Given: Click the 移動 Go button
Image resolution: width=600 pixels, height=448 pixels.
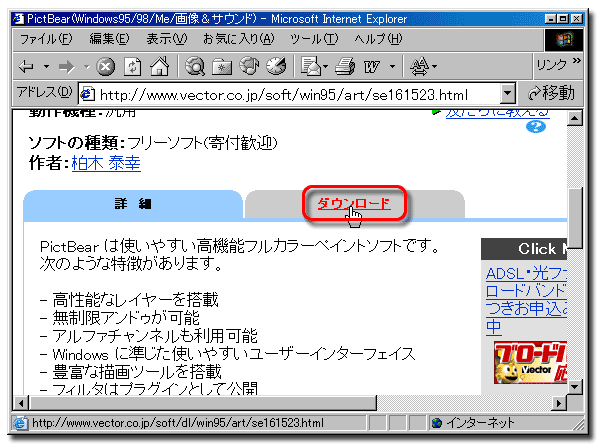Looking at the screenshot, I should [x=551, y=93].
